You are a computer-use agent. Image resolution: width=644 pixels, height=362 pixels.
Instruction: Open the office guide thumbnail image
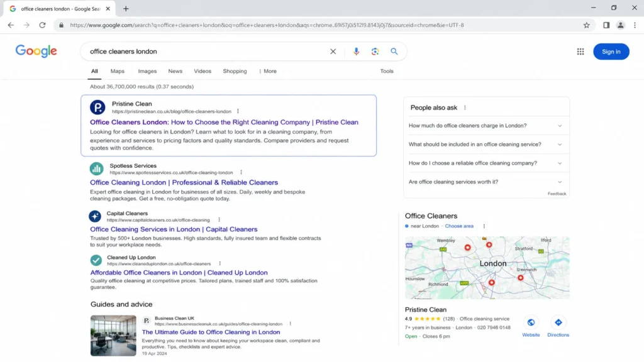[x=113, y=336]
